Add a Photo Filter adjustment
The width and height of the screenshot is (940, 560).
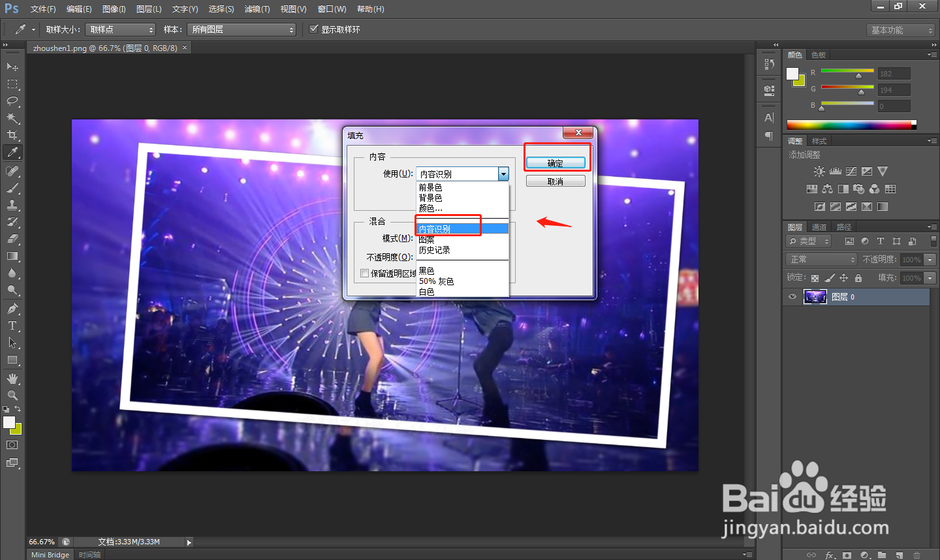pyautogui.click(x=859, y=189)
